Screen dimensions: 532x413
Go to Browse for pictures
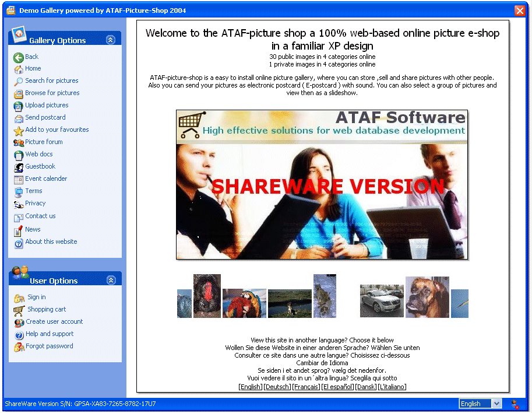tap(52, 93)
